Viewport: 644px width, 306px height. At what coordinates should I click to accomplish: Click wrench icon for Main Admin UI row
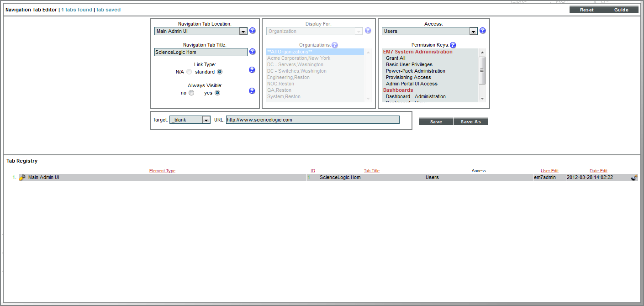(22, 177)
